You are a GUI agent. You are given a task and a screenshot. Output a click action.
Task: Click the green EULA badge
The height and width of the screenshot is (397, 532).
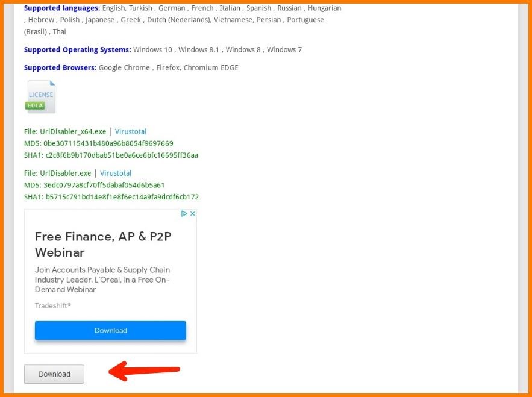tap(34, 105)
